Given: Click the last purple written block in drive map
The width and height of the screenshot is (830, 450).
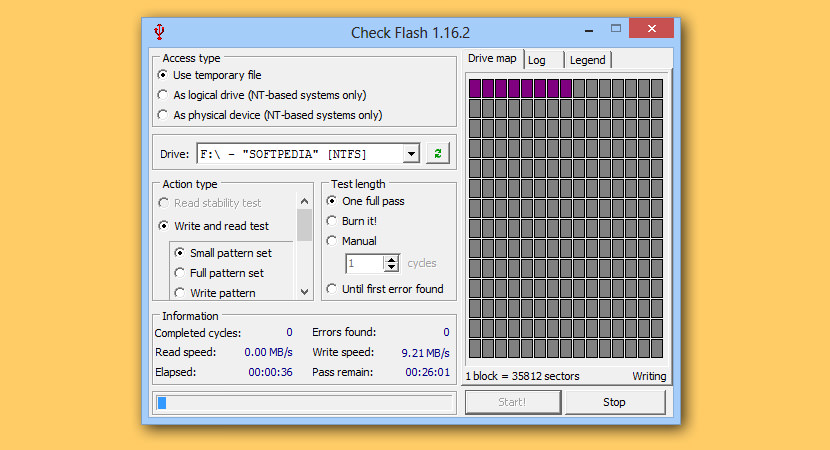Looking at the screenshot, I should [566, 88].
